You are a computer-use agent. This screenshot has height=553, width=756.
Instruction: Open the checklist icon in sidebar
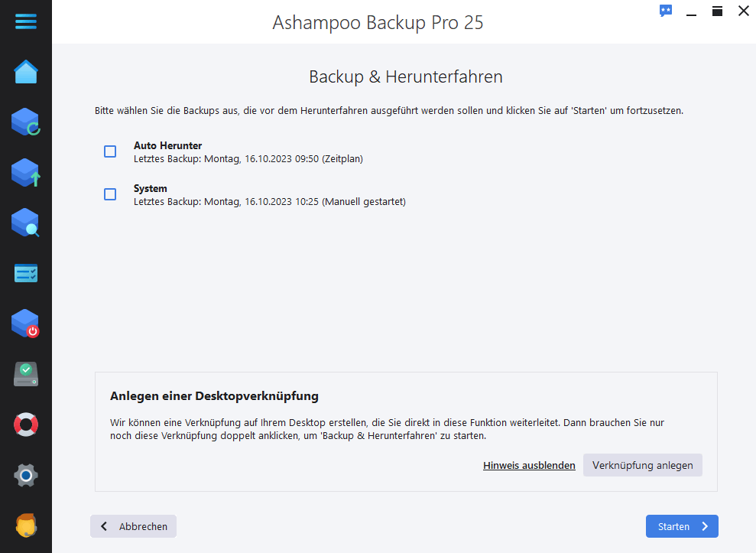tap(25, 273)
